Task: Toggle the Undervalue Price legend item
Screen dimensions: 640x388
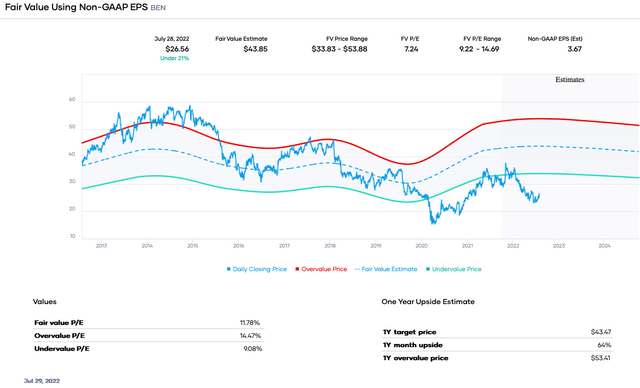Action: [x=453, y=269]
